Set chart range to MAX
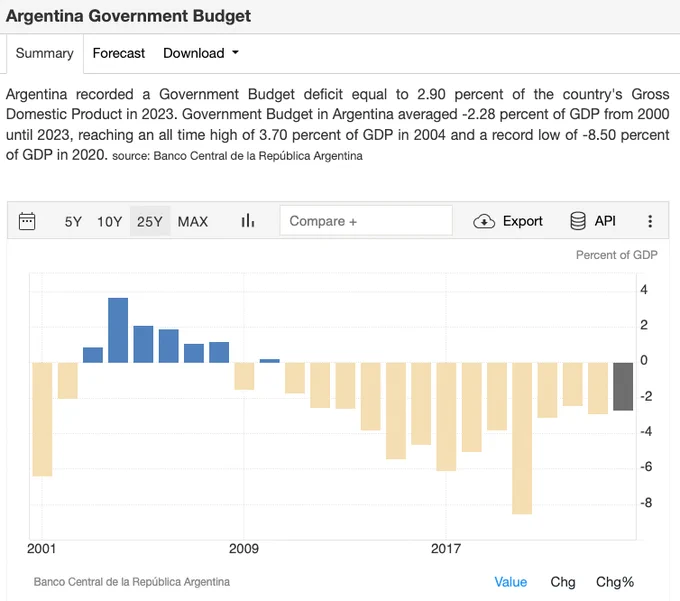 (x=193, y=222)
